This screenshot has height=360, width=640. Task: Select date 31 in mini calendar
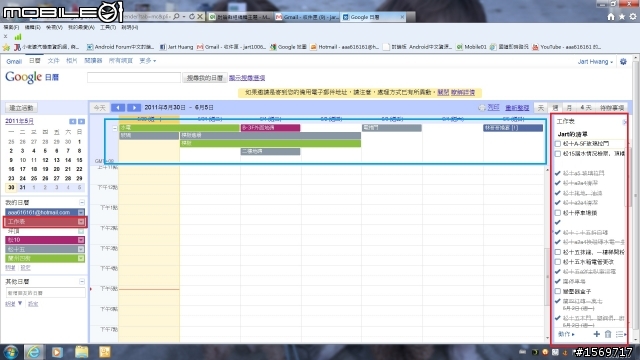[x=22, y=187]
